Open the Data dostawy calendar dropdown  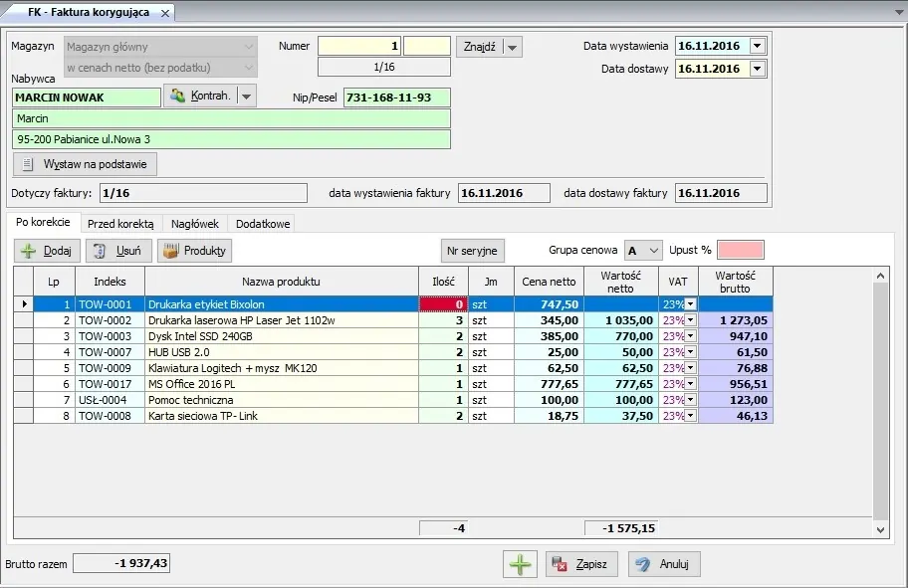click(758, 69)
